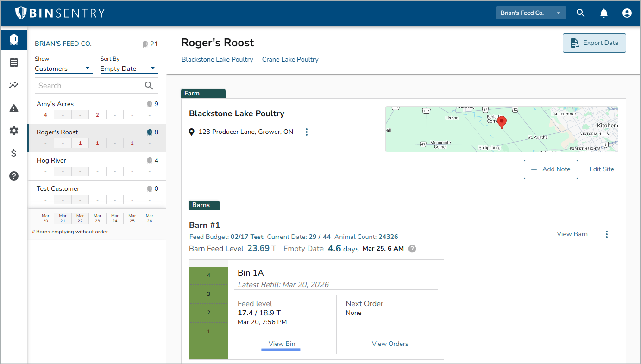Show help for Empty Date

pyautogui.click(x=412, y=249)
